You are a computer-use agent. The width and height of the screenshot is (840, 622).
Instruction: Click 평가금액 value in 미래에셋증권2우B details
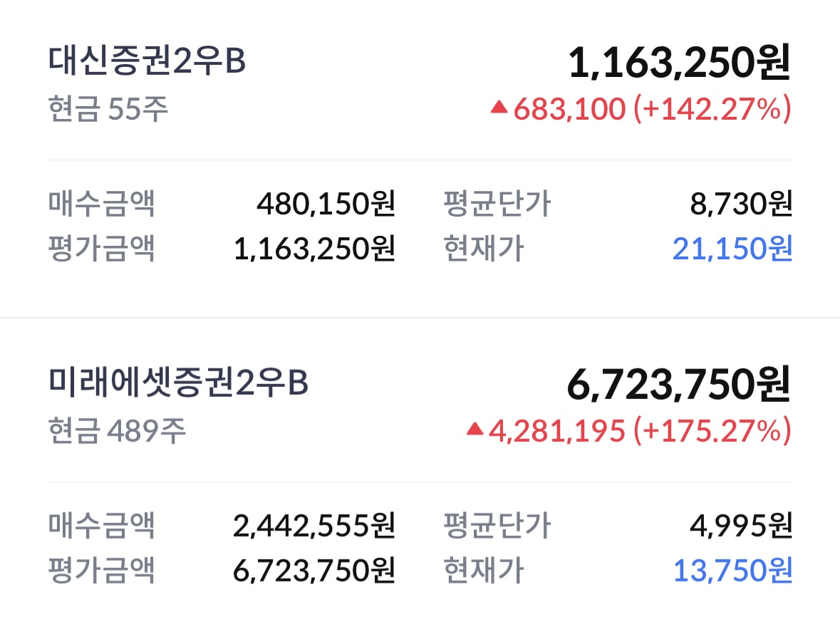(x=313, y=570)
